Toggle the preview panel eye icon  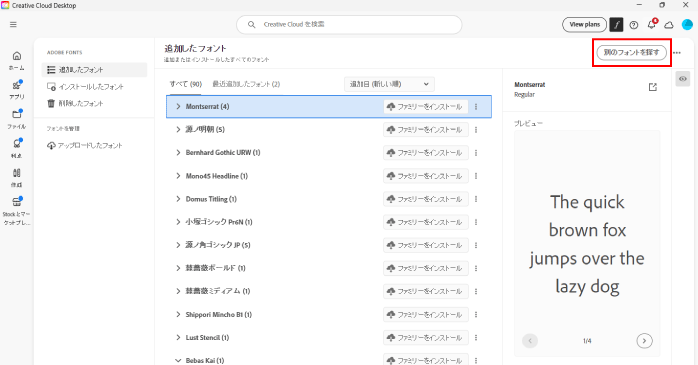pyautogui.click(x=682, y=79)
